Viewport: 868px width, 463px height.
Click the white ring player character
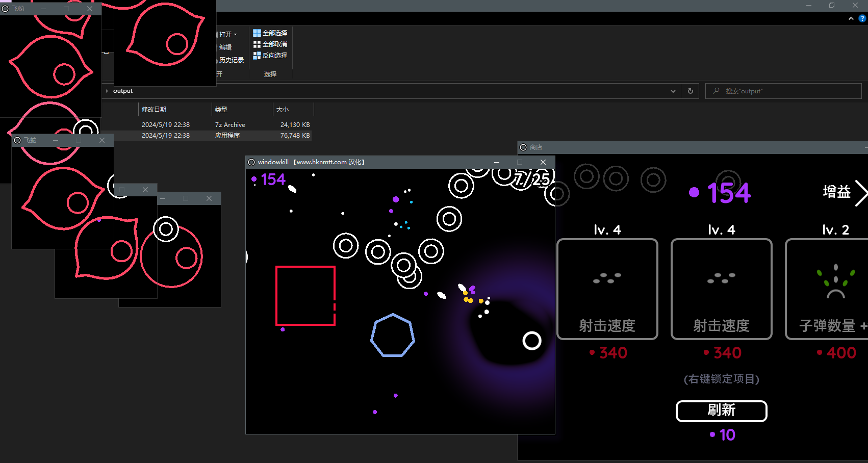click(x=532, y=341)
